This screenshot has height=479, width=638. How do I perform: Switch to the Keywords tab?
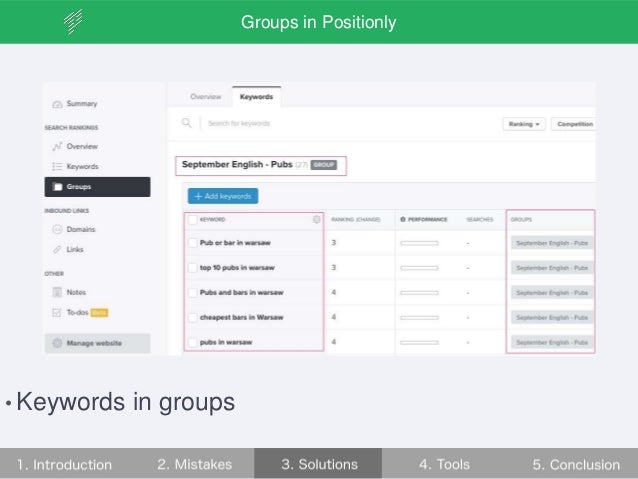point(256,97)
